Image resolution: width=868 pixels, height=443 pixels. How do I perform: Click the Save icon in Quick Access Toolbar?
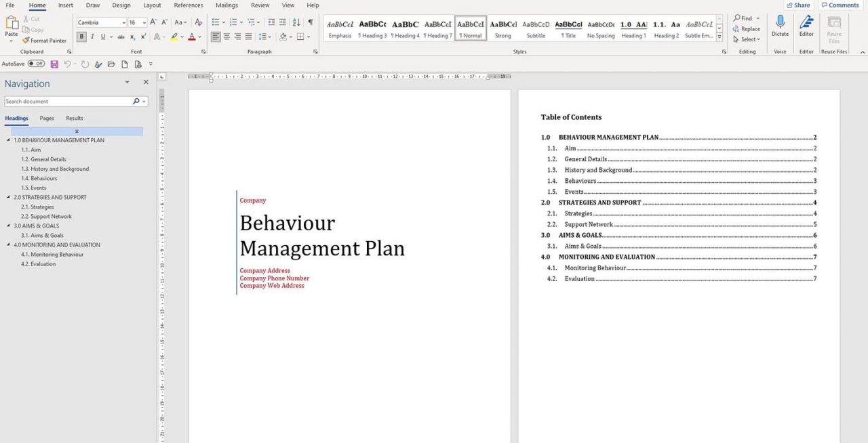click(54, 64)
